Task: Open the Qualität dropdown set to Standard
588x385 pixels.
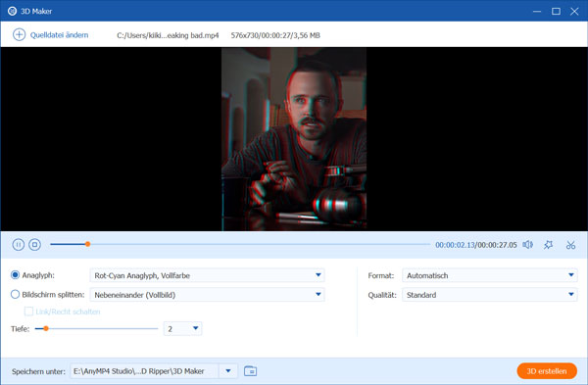Action: tap(490, 295)
